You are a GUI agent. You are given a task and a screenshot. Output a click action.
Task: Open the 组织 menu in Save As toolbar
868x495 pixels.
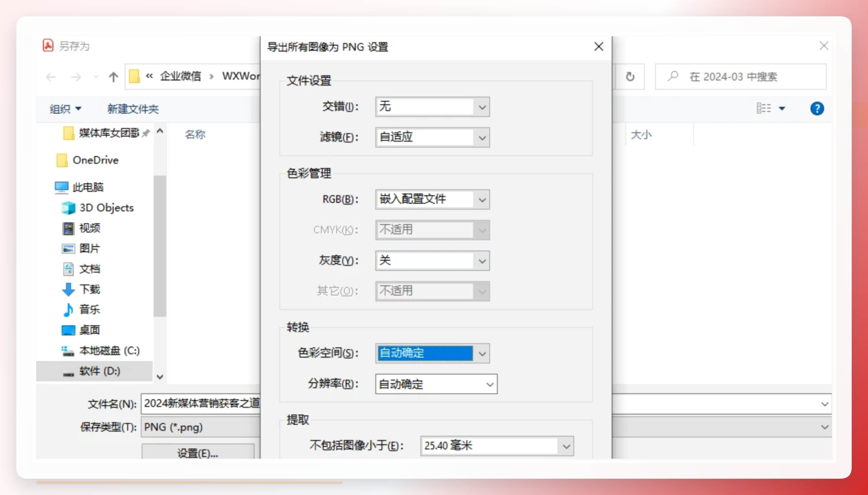tap(65, 109)
